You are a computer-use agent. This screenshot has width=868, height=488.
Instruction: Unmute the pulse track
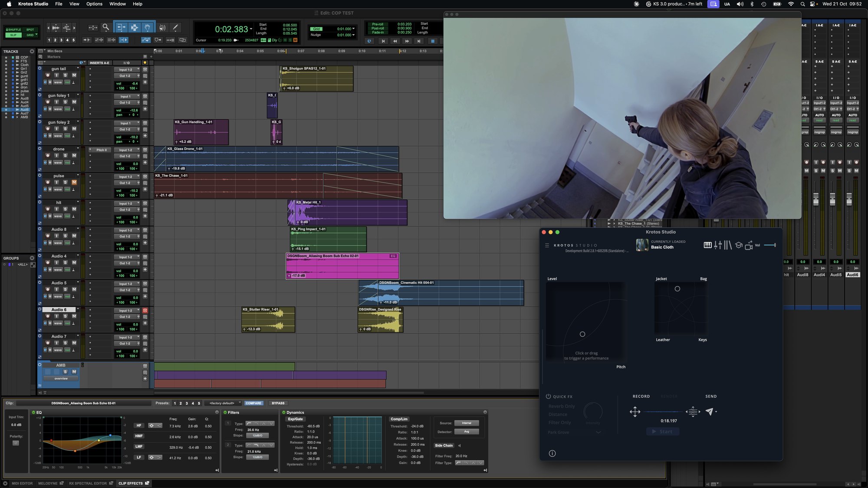(x=74, y=182)
